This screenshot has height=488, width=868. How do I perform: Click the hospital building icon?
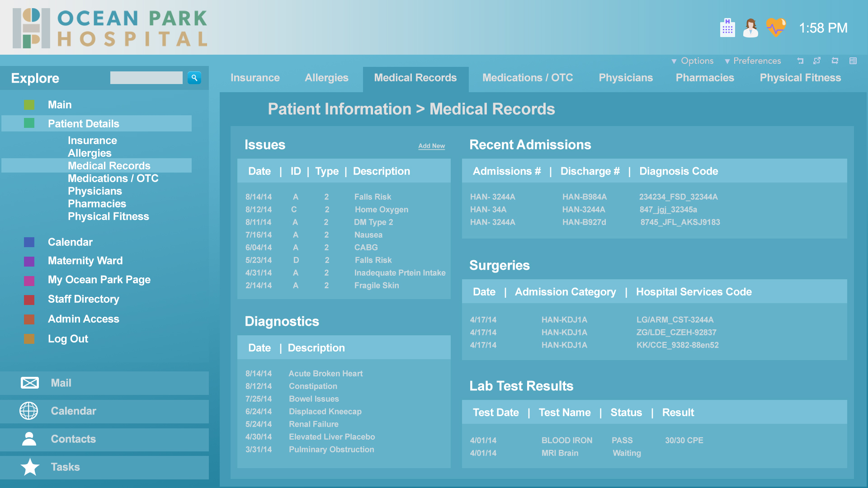tap(727, 28)
